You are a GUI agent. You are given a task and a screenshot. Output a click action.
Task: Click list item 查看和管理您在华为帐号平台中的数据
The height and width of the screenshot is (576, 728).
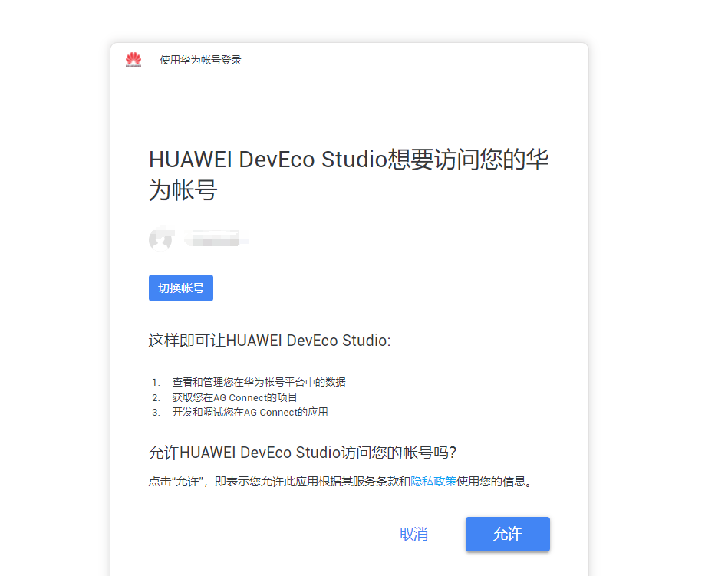click(259, 382)
